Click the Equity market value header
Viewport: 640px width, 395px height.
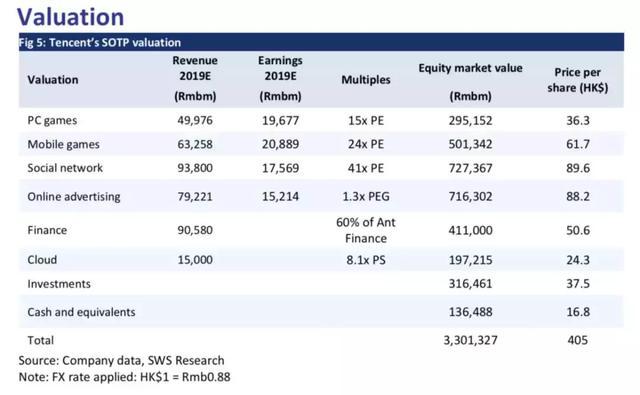pyautogui.click(x=470, y=82)
